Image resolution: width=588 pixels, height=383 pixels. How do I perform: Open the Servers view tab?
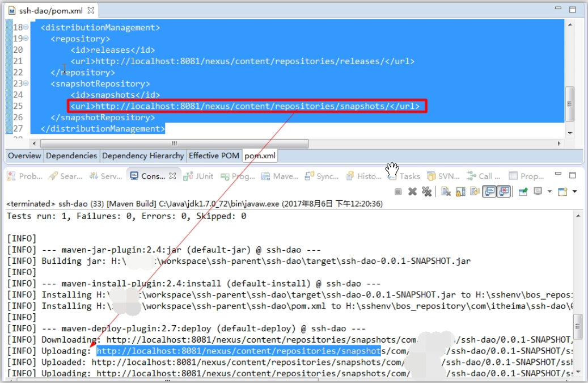(106, 176)
